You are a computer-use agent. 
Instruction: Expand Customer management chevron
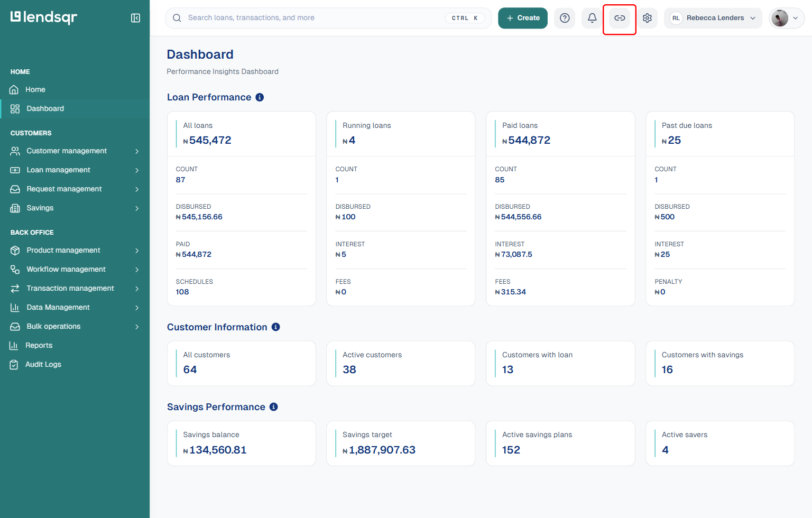(x=137, y=151)
